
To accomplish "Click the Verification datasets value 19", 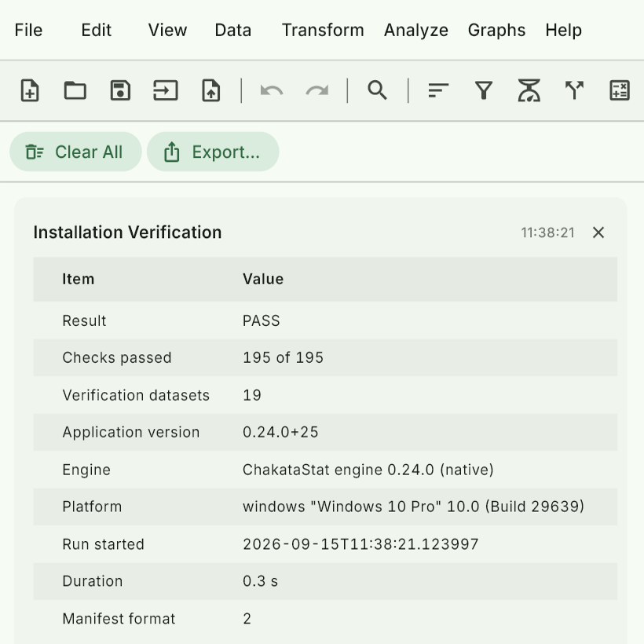I will [252, 395].
